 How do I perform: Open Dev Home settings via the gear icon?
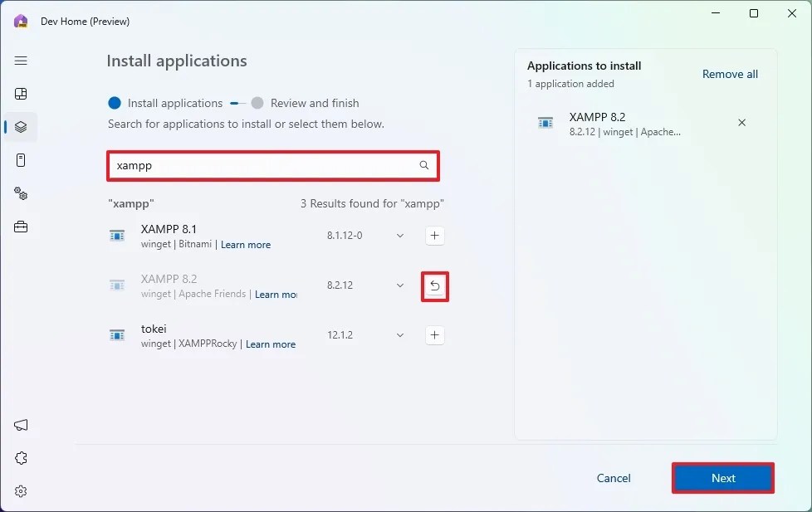21,490
